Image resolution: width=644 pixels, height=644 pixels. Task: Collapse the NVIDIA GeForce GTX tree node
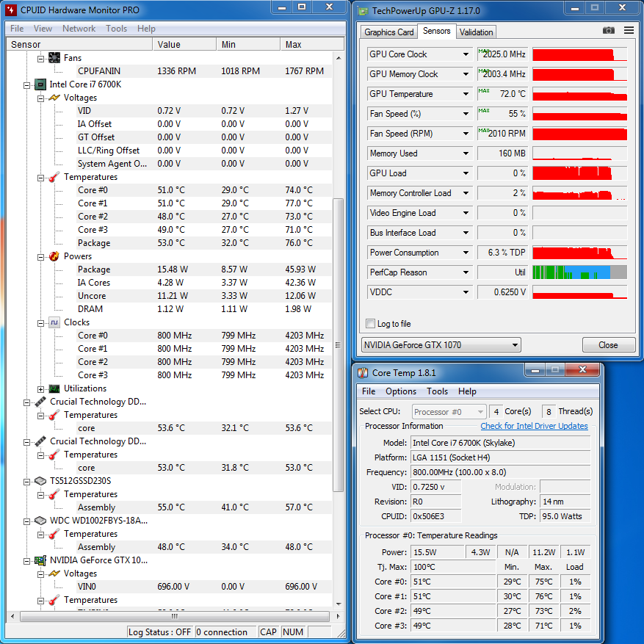(x=26, y=561)
